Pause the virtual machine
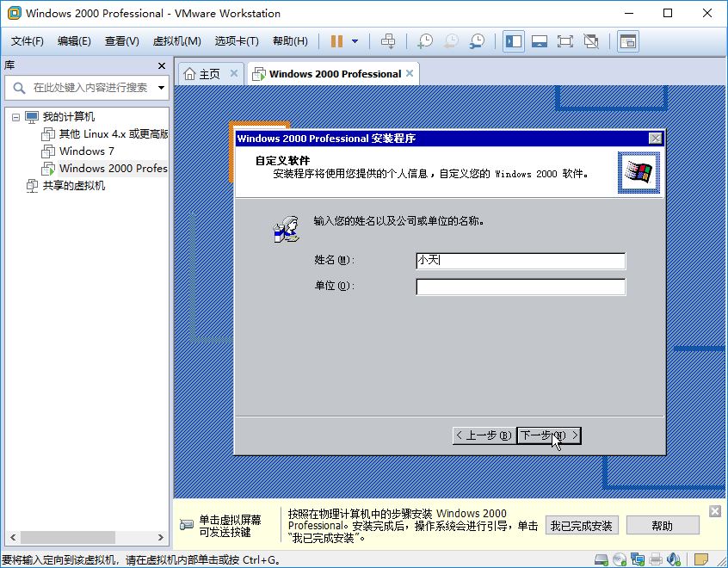Image resolution: width=728 pixels, height=568 pixels. [336, 41]
